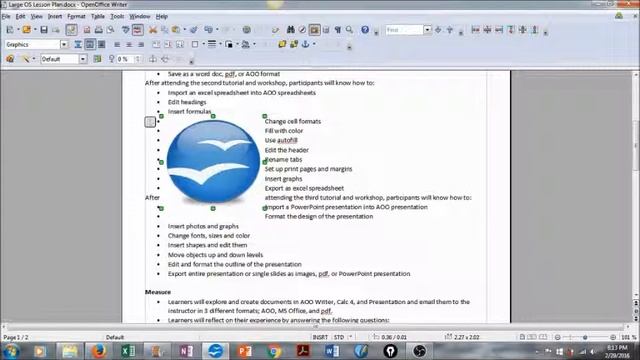Viewport: 640px width, 360px height.
Task: Open the Navigator compass icon
Action: (x=302, y=30)
